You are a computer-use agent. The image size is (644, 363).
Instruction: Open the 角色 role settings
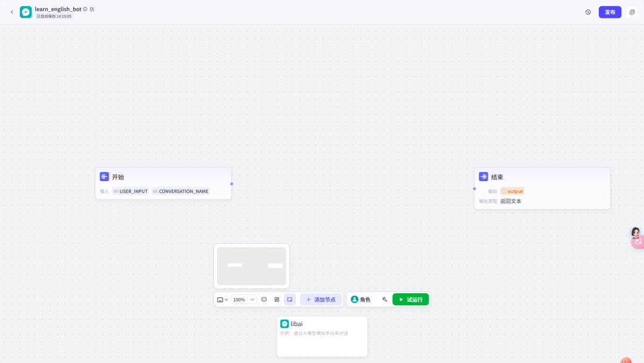coord(361,299)
